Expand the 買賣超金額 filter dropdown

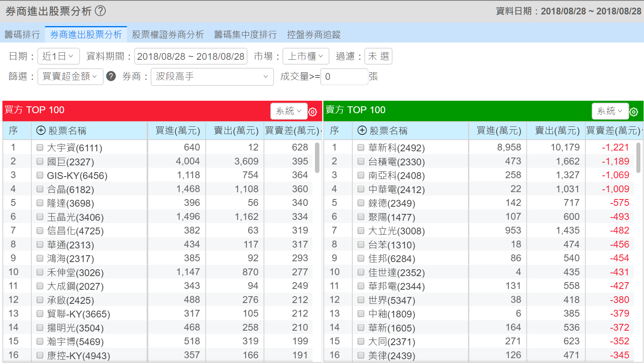pyautogui.click(x=70, y=76)
